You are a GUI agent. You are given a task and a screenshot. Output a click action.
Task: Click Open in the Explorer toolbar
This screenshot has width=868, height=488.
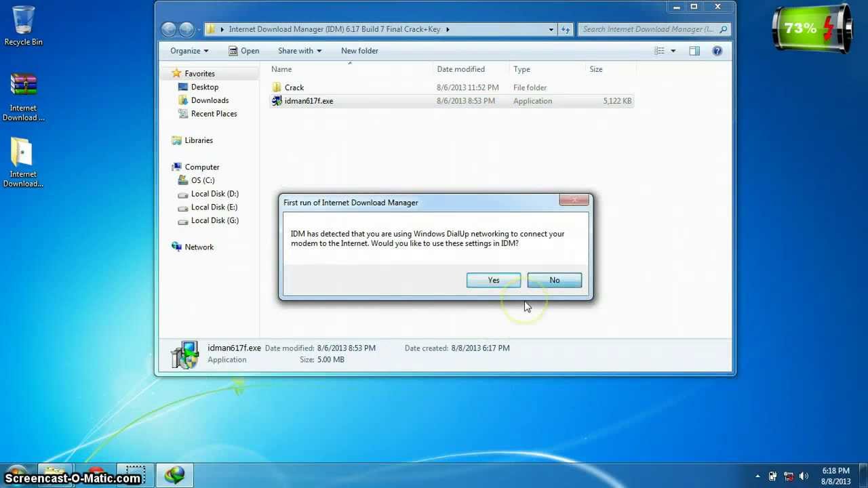pos(244,51)
